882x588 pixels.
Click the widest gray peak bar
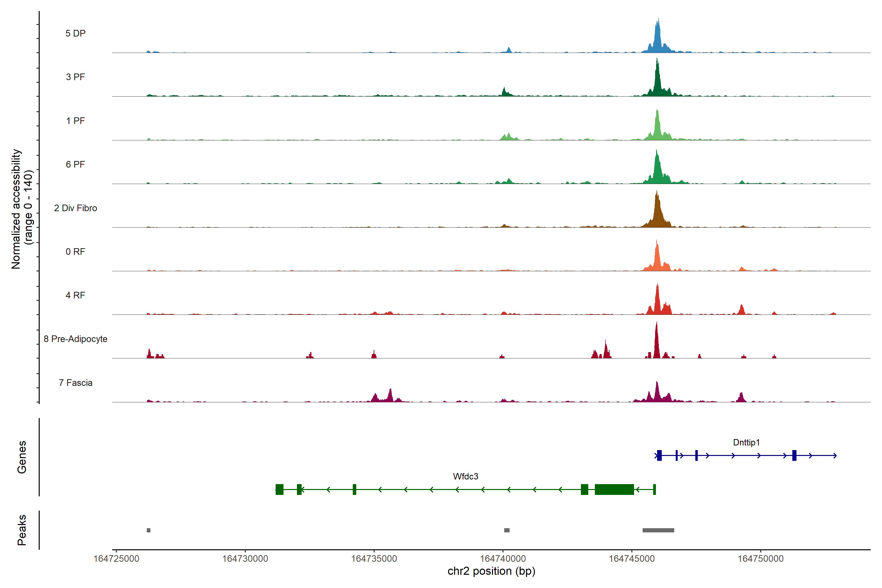point(658,530)
